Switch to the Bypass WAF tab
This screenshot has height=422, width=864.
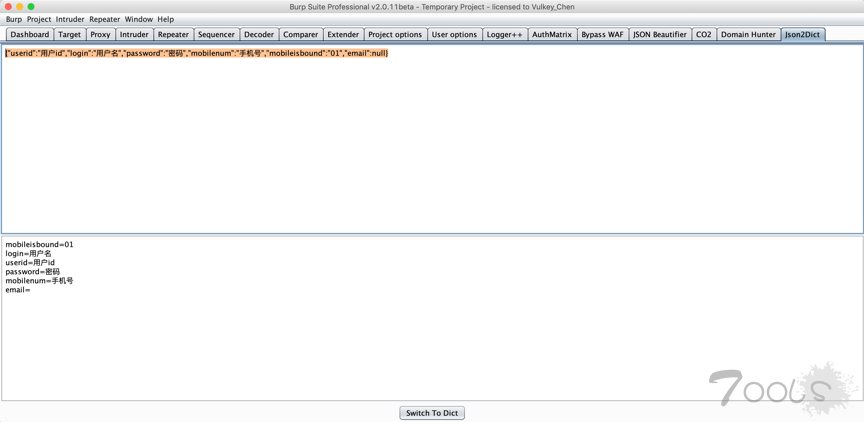(602, 34)
